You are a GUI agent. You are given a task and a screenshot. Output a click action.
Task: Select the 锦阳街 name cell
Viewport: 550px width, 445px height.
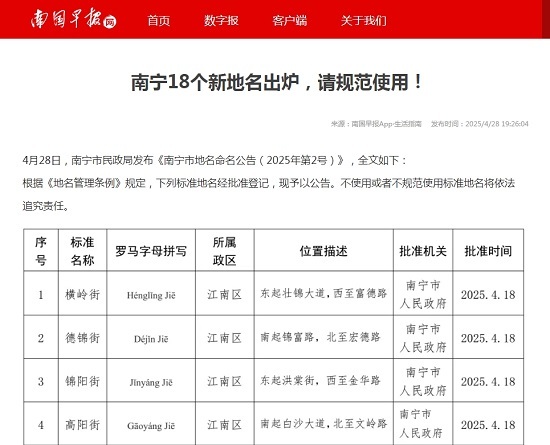click(x=82, y=381)
